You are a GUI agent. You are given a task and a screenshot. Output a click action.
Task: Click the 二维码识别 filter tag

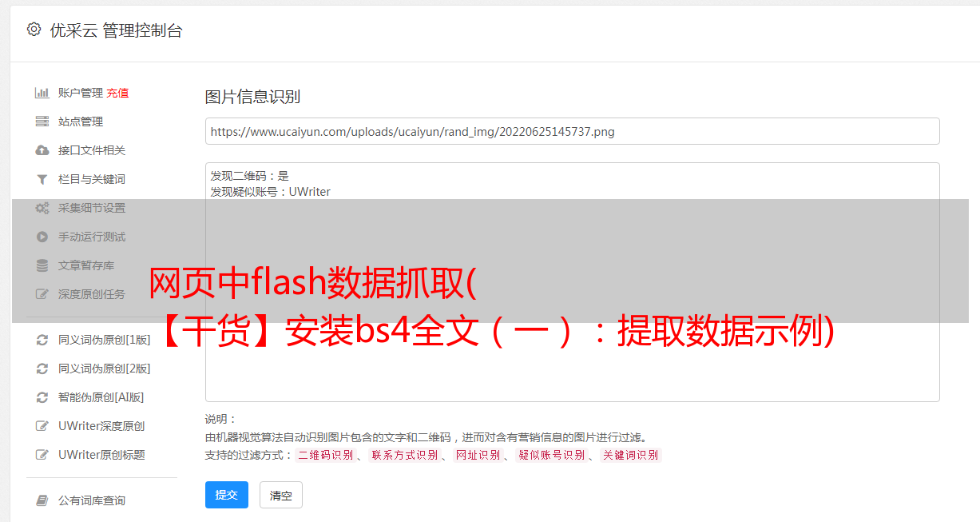point(325,455)
